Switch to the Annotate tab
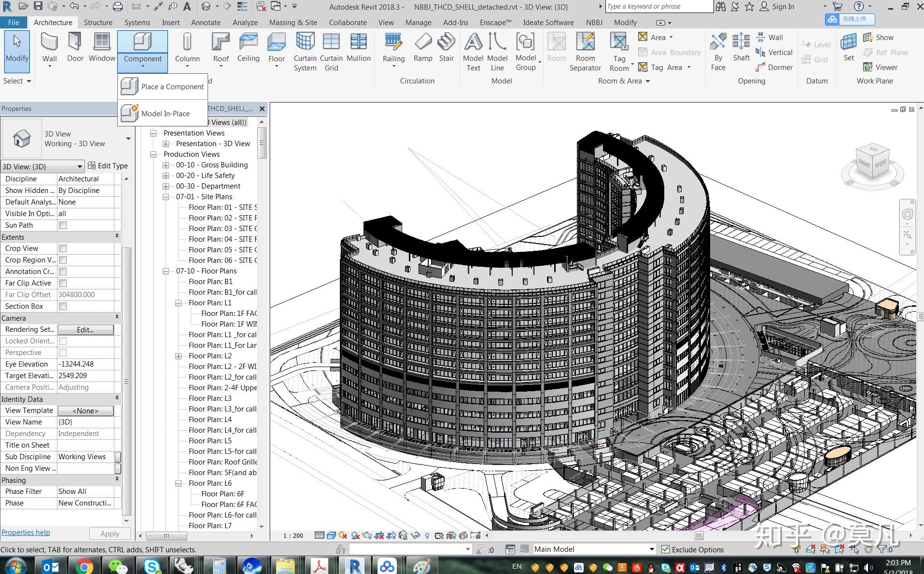This screenshot has height=574, width=924. tap(206, 23)
